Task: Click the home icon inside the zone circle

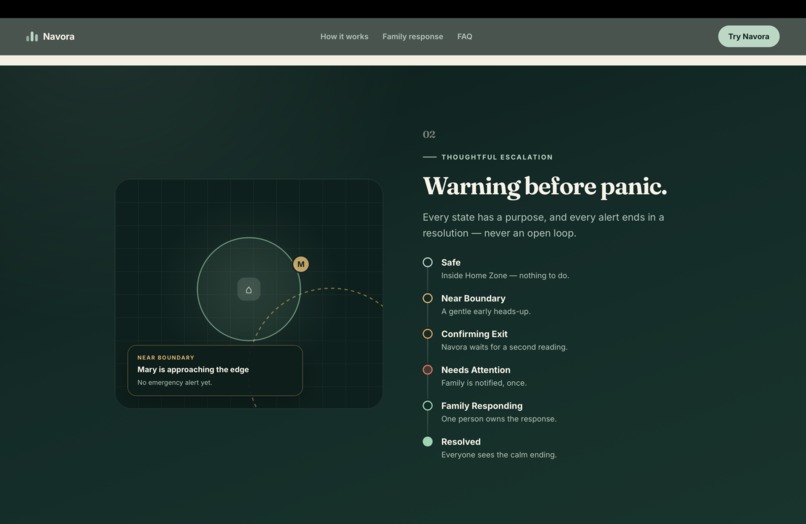Action: [249, 290]
